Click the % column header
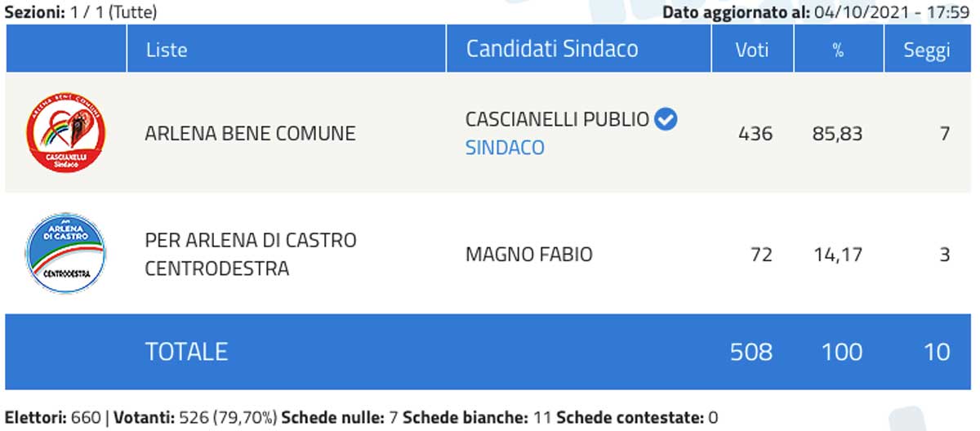 [838, 50]
